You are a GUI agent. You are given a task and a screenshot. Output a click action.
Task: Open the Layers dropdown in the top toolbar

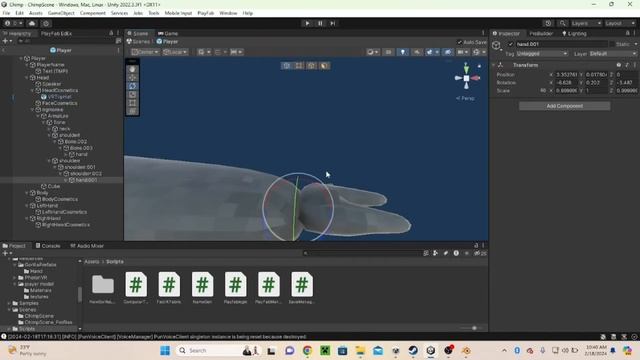tap(586, 23)
